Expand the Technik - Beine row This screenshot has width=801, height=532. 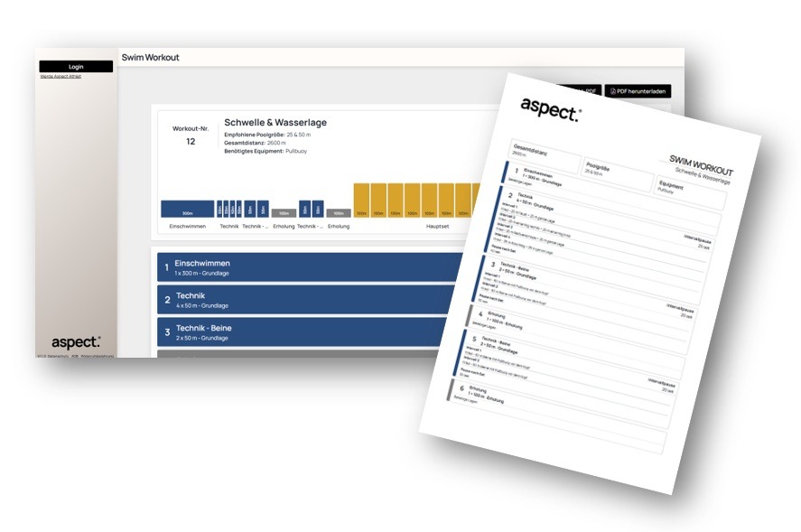point(307,331)
